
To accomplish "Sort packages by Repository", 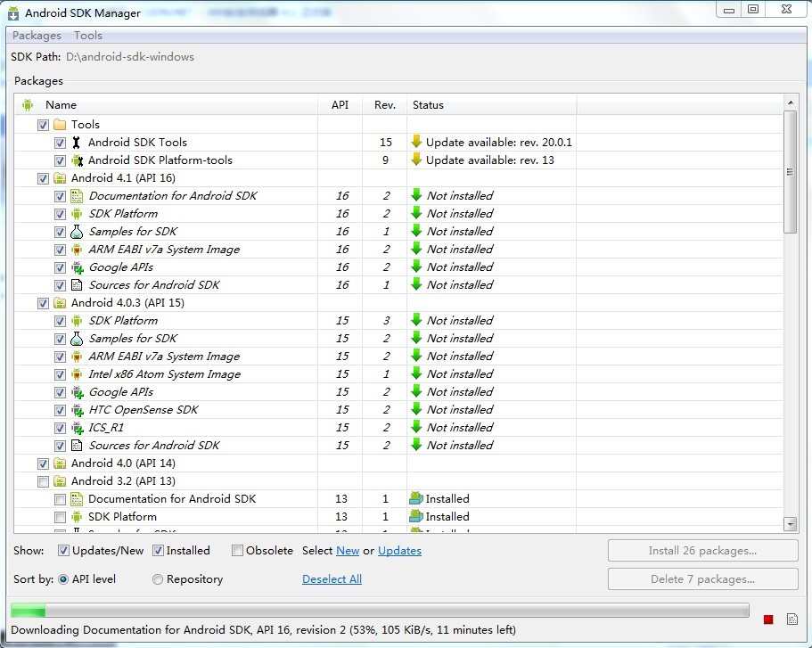I will 158,579.
